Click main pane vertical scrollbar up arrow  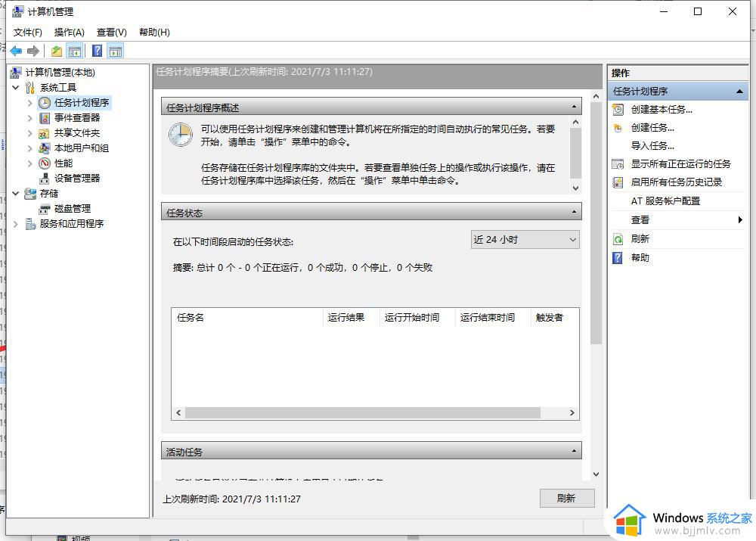(x=596, y=96)
